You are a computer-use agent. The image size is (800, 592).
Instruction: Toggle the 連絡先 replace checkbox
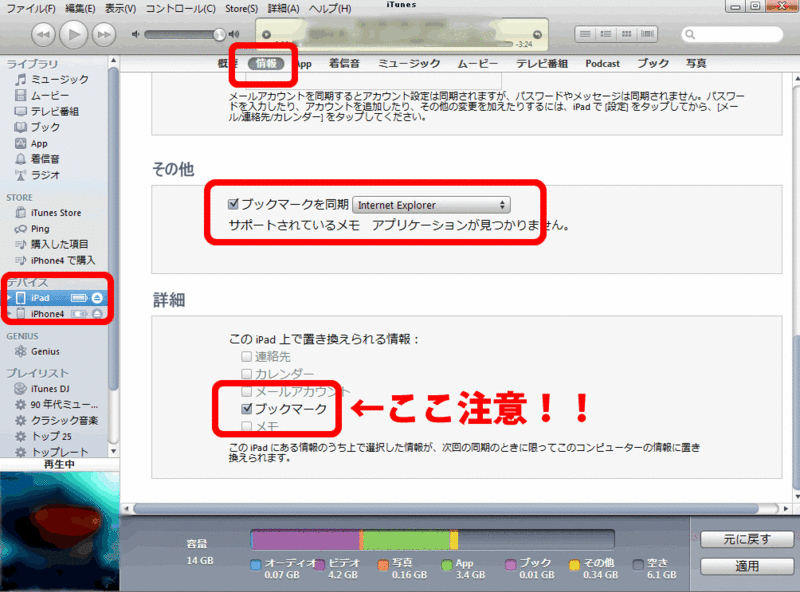click(246, 356)
